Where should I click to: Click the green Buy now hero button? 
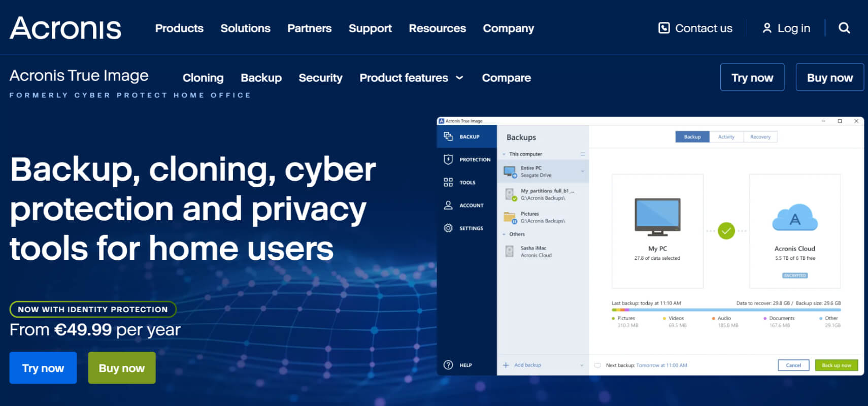pyautogui.click(x=122, y=368)
